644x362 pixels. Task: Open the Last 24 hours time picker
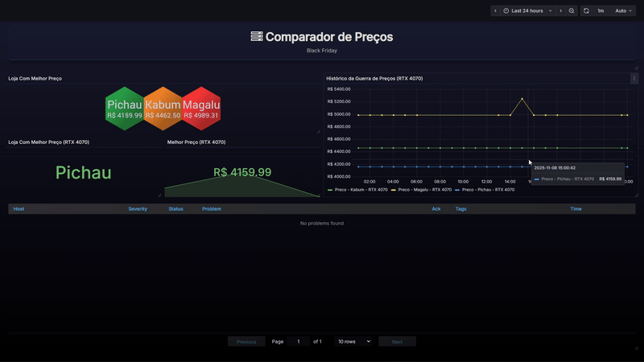click(528, 10)
